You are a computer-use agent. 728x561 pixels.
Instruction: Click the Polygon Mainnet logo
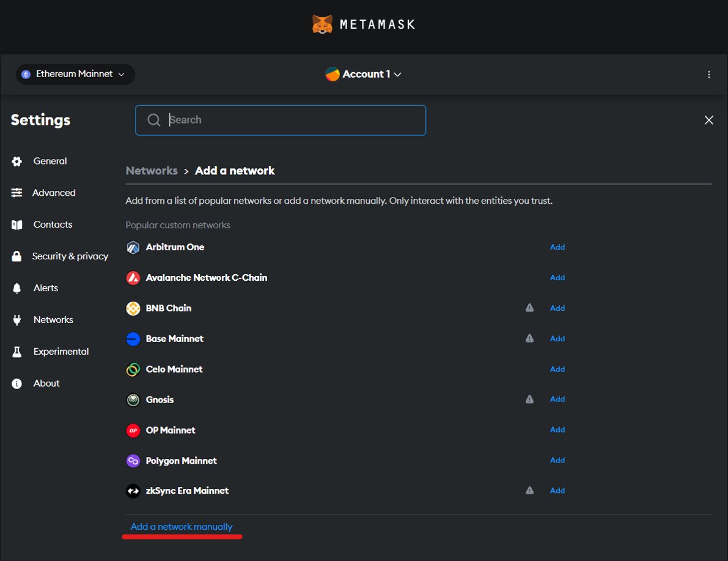point(133,461)
